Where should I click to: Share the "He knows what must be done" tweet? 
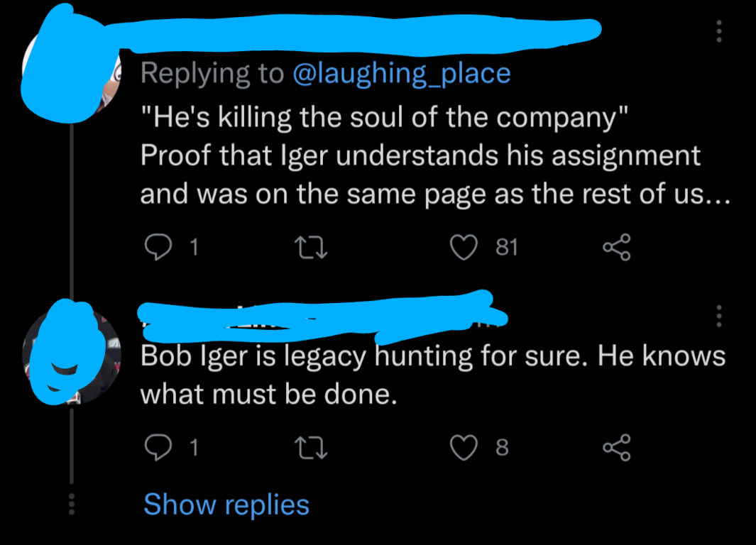[615, 446]
